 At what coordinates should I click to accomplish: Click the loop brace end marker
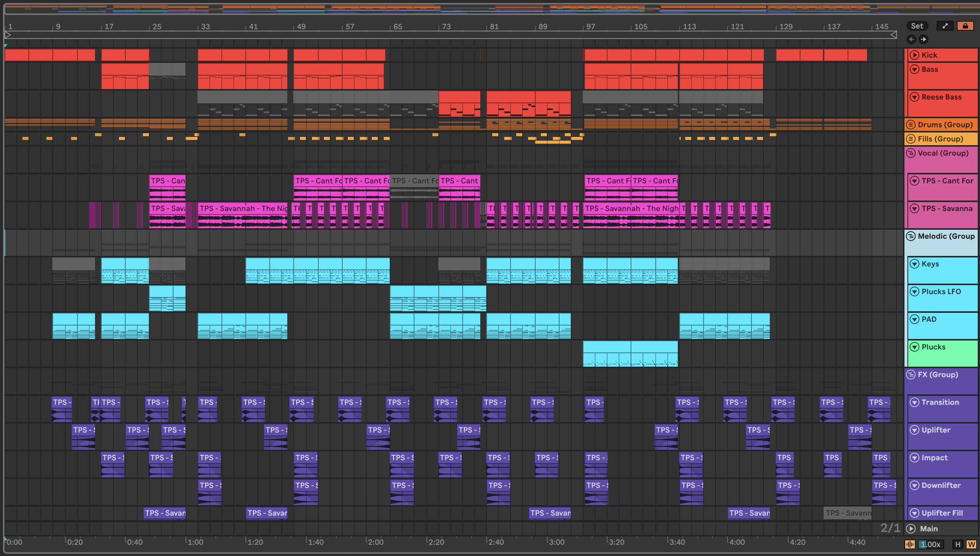893,35
